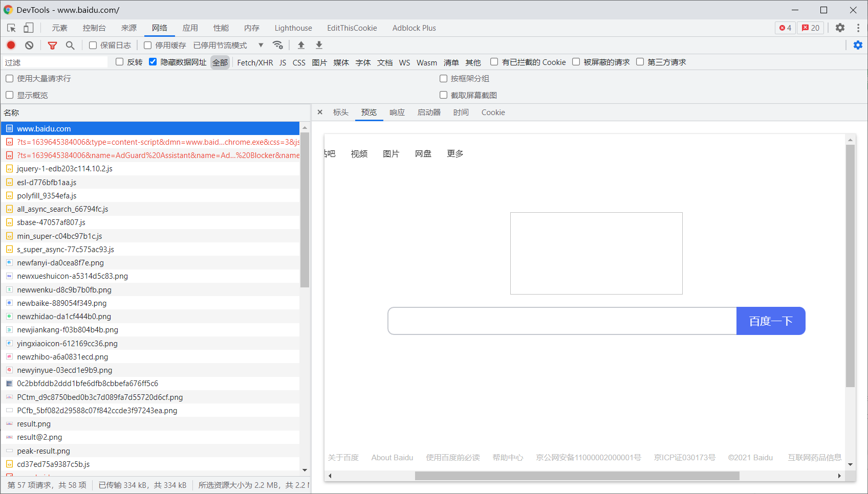This screenshot has width=868, height=494.
Task: Click the 百度一下 search button in preview
Action: click(771, 321)
